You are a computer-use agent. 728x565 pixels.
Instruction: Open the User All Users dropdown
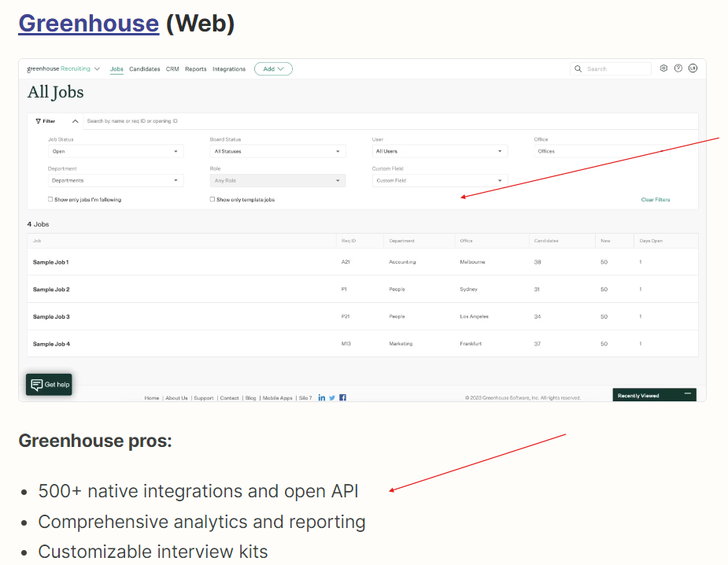(x=440, y=151)
